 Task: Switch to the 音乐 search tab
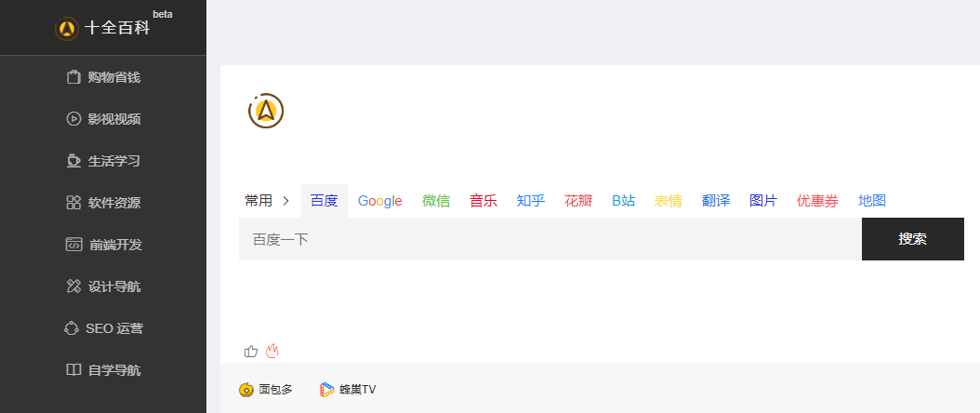pos(483,201)
